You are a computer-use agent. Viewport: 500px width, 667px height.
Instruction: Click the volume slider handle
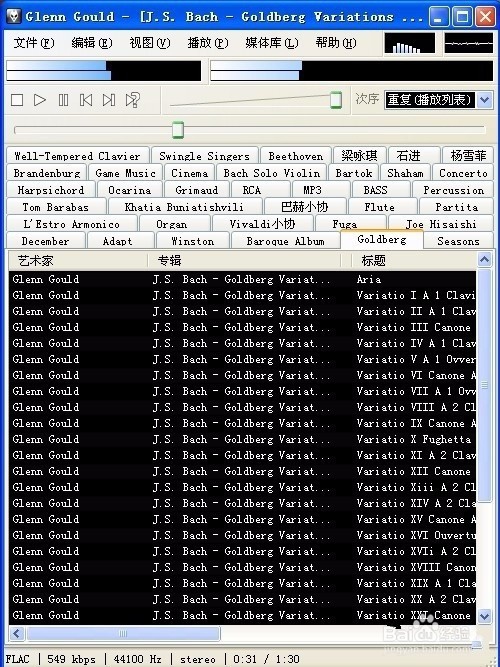[x=336, y=100]
